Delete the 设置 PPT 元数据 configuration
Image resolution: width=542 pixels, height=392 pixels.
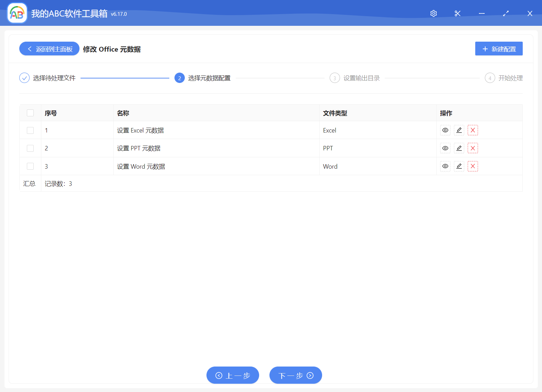473,148
